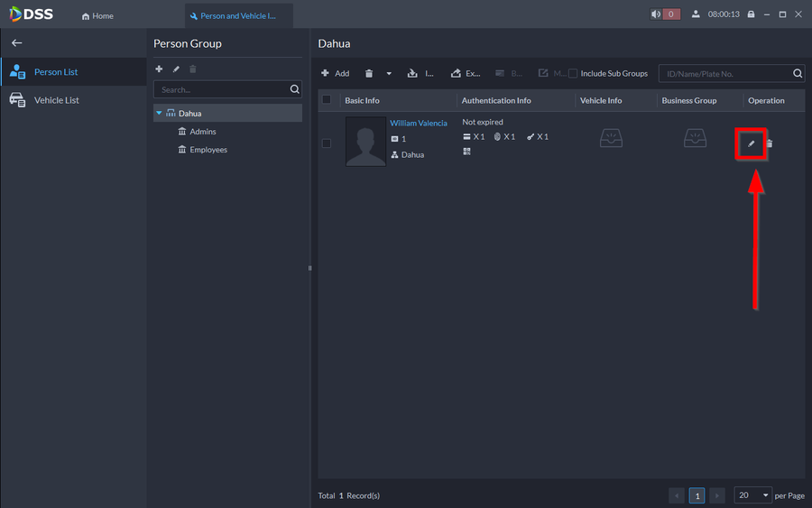Viewport: 812px width, 508px height.
Task: Click the back arrow in the left sidebar
Action: [x=16, y=43]
